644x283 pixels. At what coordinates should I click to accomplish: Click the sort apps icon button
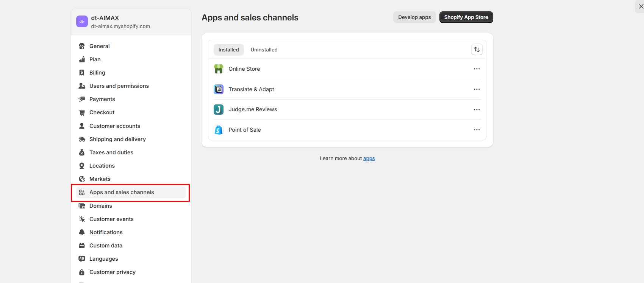[x=477, y=50]
